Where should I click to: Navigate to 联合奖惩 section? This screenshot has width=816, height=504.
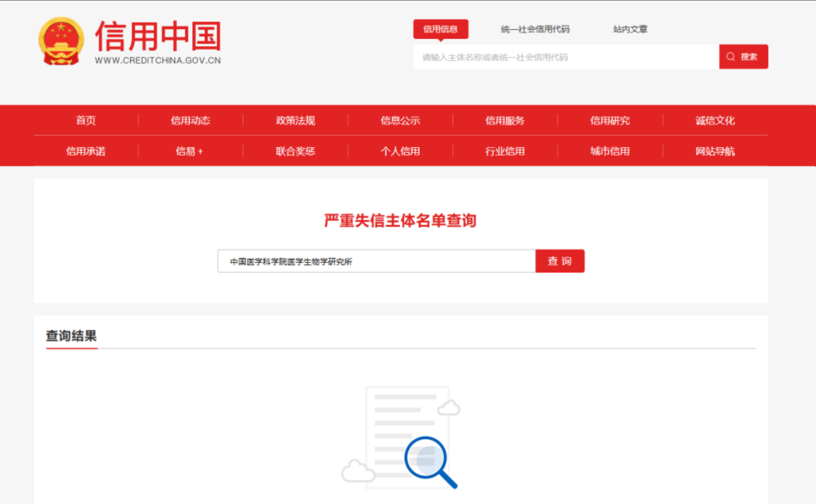click(x=295, y=151)
